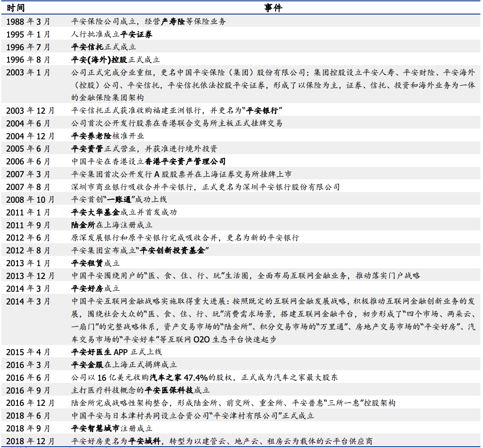483x448 pixels.
Task: Click the event about 原深发展银行 merger
Action: [185, 238]
